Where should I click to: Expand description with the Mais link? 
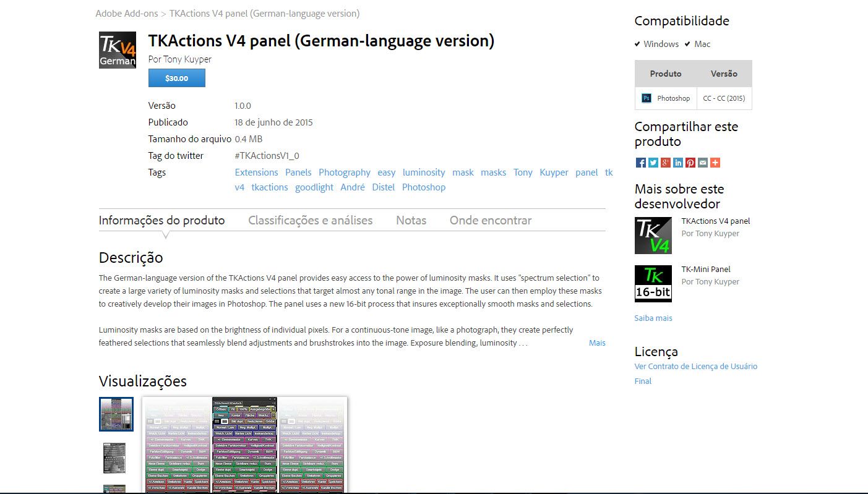coord(597,343)
